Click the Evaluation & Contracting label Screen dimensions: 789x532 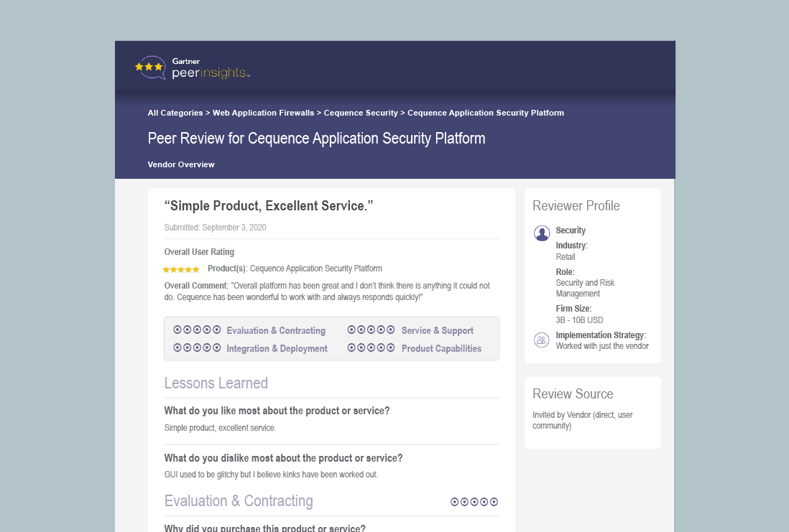coord(276,331)
